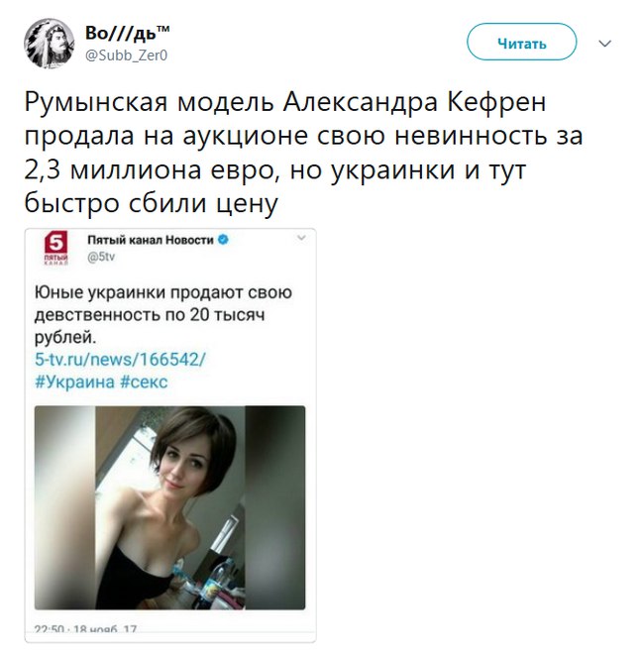Screen dimensions: 644x655
Task: Click the blue verified badge
Action: click(x=224, y=240)
